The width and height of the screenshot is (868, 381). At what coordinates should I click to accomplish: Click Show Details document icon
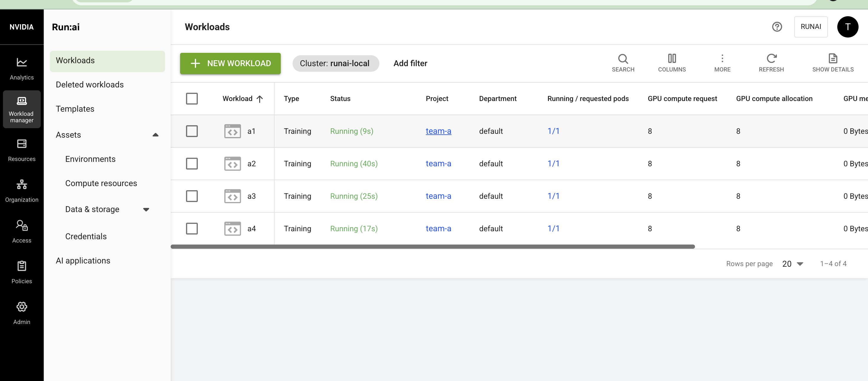coord(833,63)
